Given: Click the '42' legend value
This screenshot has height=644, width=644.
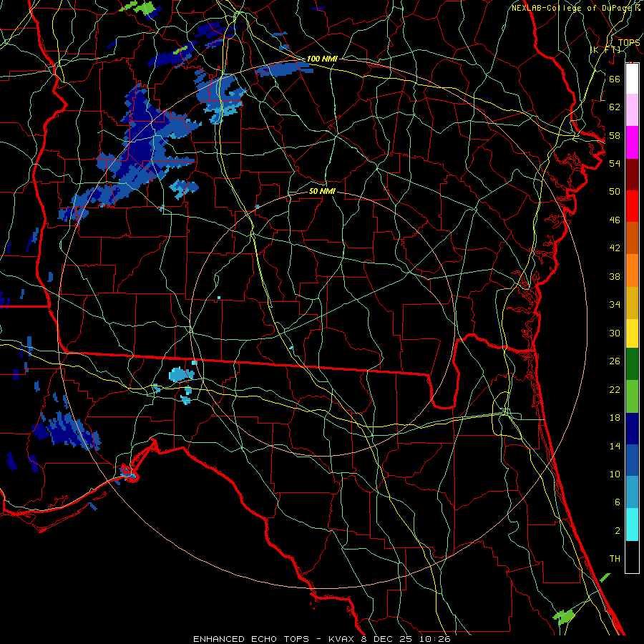Looking at the screenshot, I should [615, 248].
